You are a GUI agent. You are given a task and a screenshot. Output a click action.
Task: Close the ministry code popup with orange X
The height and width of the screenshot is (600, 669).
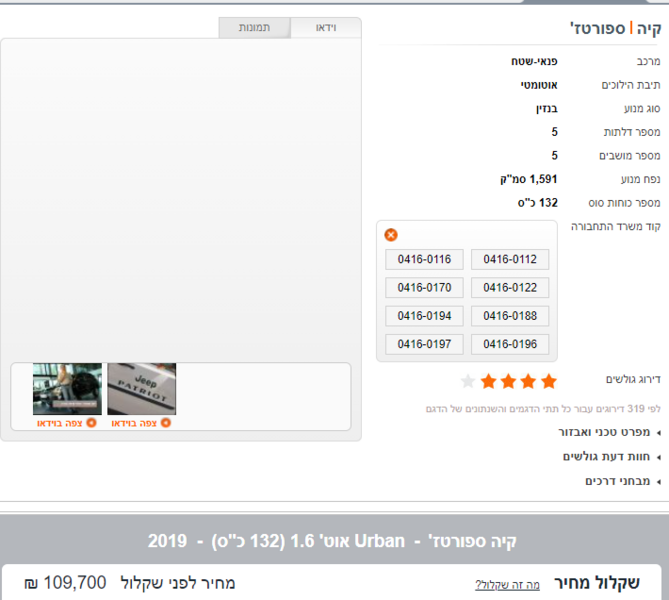(391, 235)
